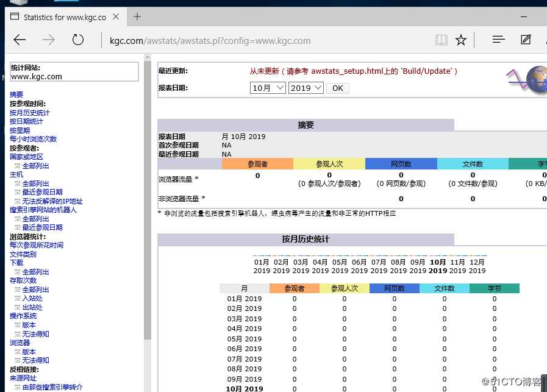Reload the AWStats page
The width and height of the screenshot is (547, 392).
click(x=78, y=40)
